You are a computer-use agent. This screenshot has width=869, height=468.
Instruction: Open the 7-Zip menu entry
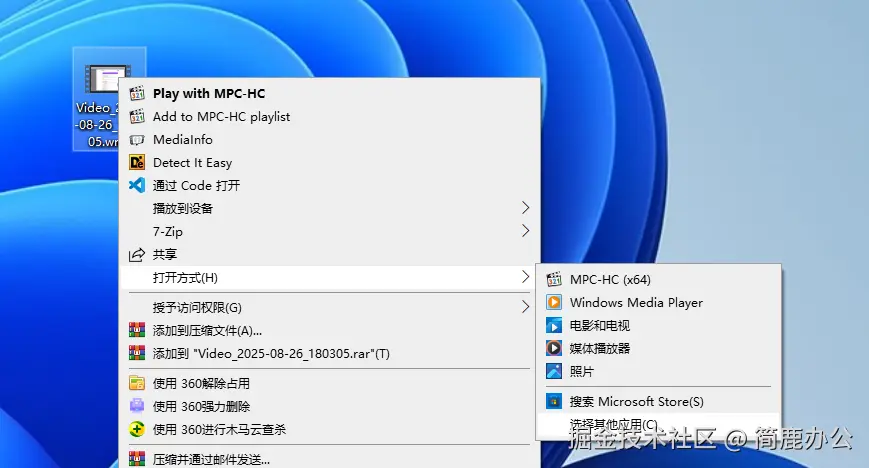[330, 231]
